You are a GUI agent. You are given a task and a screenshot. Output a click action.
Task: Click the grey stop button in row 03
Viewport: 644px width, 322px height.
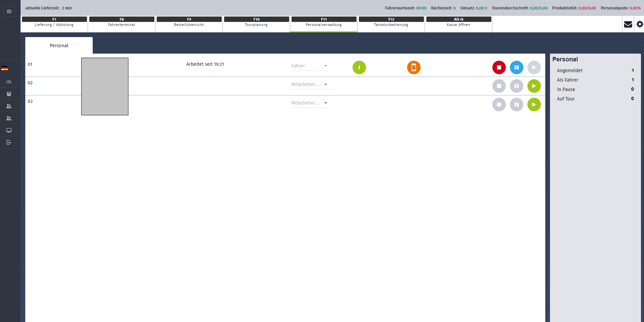pyautogui.click(x=499, y=105)
